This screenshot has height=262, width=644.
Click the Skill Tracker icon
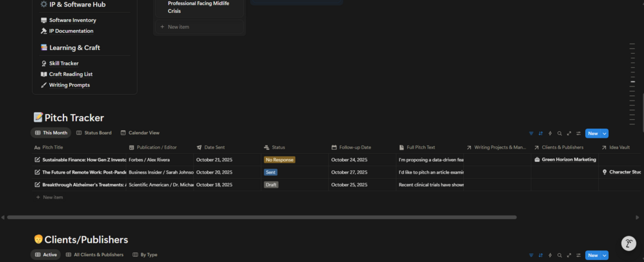[x=44, y=63]
